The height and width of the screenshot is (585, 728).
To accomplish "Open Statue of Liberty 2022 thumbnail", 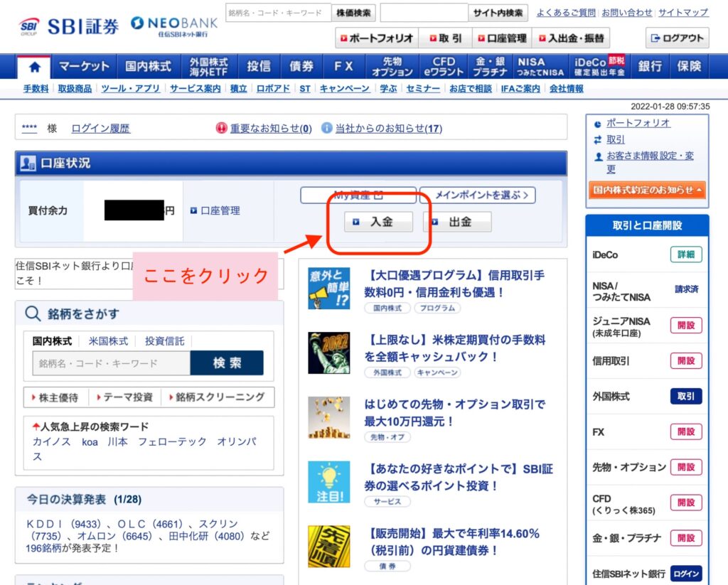I will [x=328, y=353].
